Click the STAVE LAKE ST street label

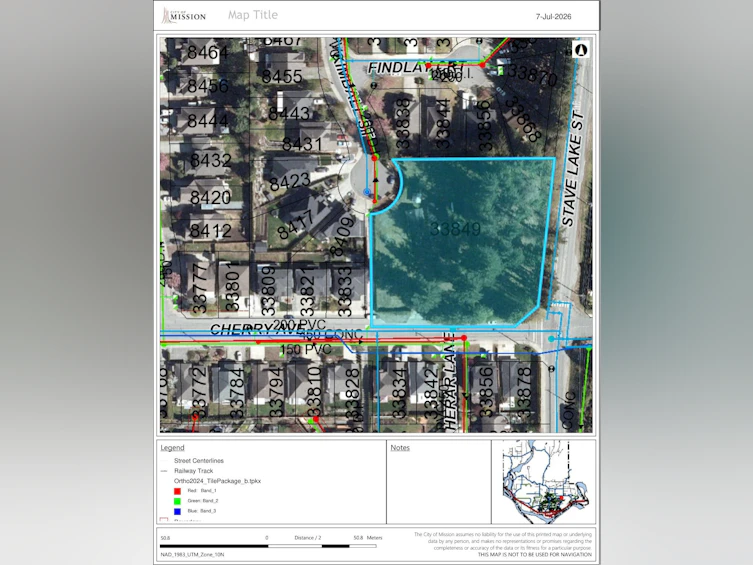point(573,168)
